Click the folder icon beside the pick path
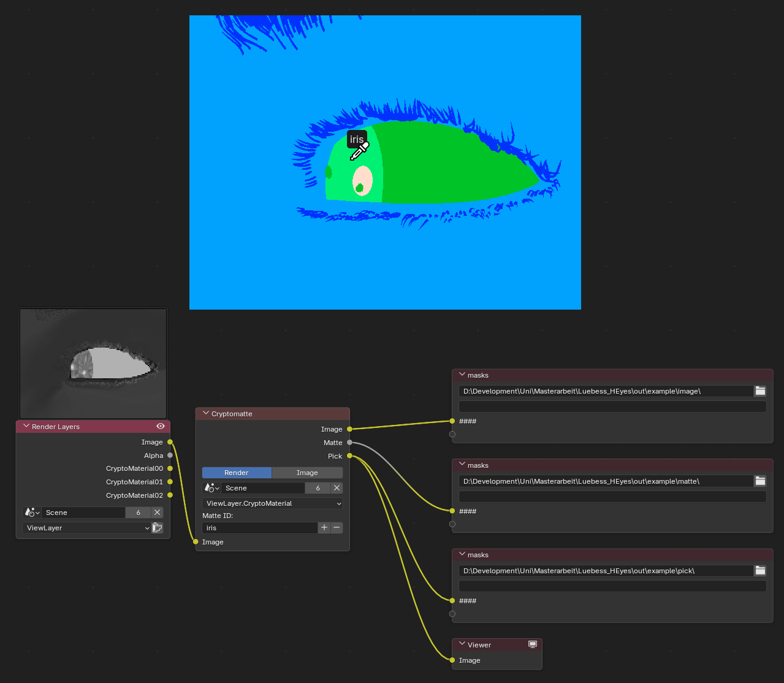784x683 pixels. [x=760, y=571]
